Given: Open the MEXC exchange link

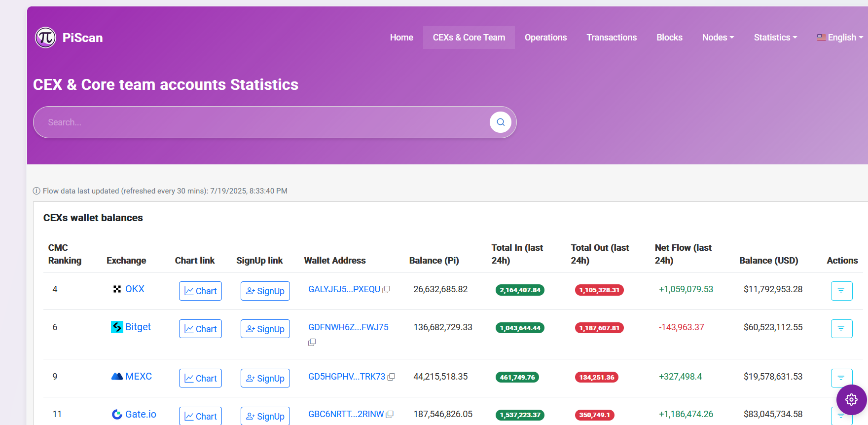Looking at the screenshot, I should pos(139,376).
